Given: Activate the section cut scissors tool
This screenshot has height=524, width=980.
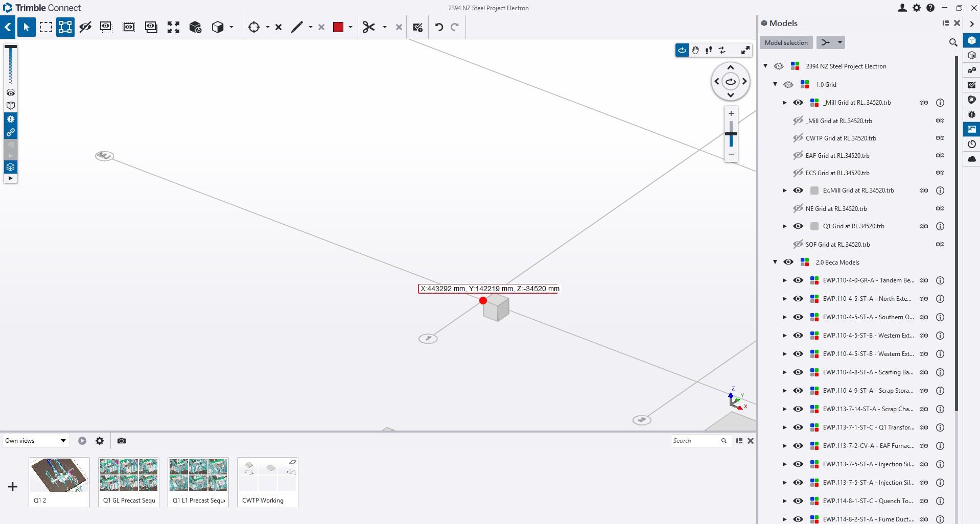Looking at the screenshot, I should point(369,27).
